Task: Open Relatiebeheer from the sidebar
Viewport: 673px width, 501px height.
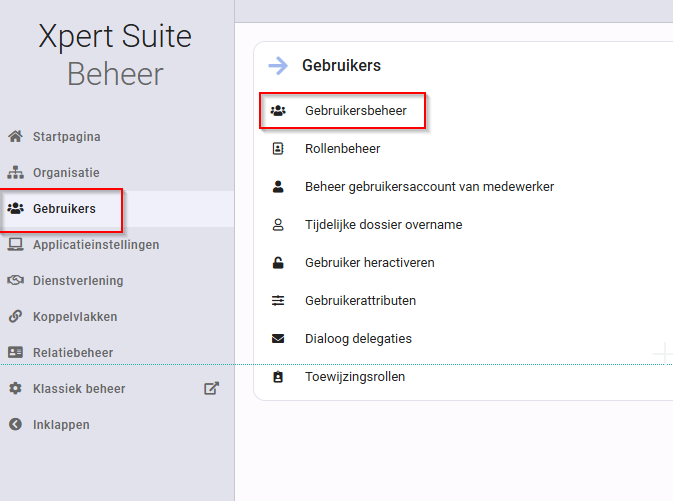Action: (x=60, y=352)
